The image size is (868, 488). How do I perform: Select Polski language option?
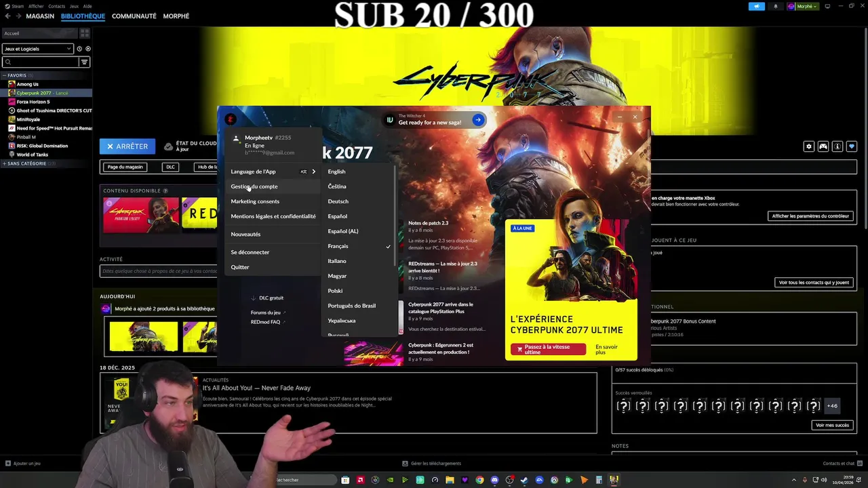click(335, 291)
